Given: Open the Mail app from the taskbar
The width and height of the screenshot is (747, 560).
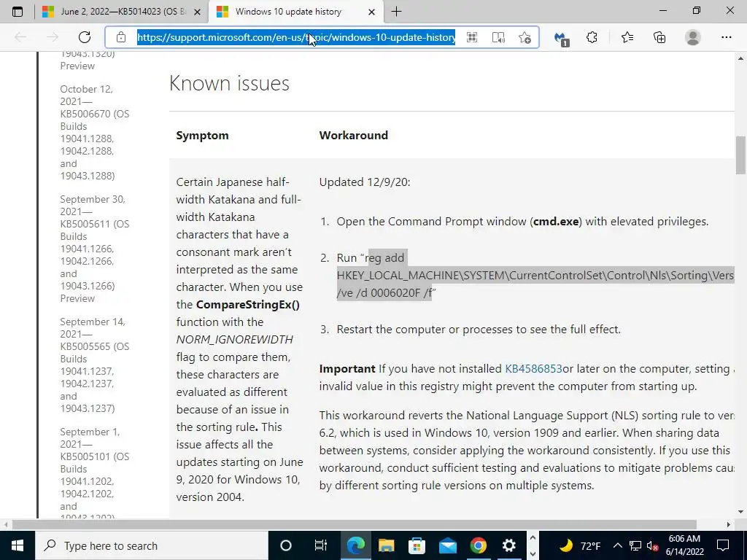Looking at the screenshot, I should coord(448,545).
